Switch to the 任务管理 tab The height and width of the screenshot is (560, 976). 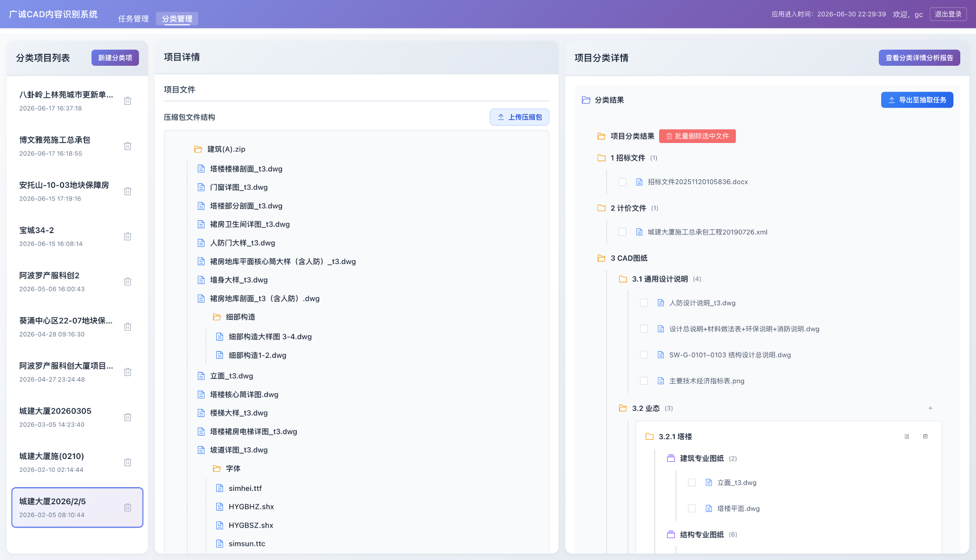click(133, 19)
